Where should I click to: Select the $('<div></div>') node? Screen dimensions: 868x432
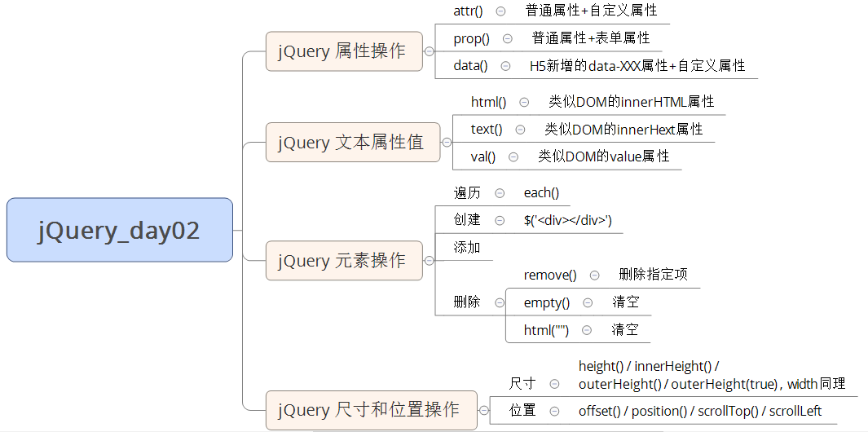tap(567, 221)
